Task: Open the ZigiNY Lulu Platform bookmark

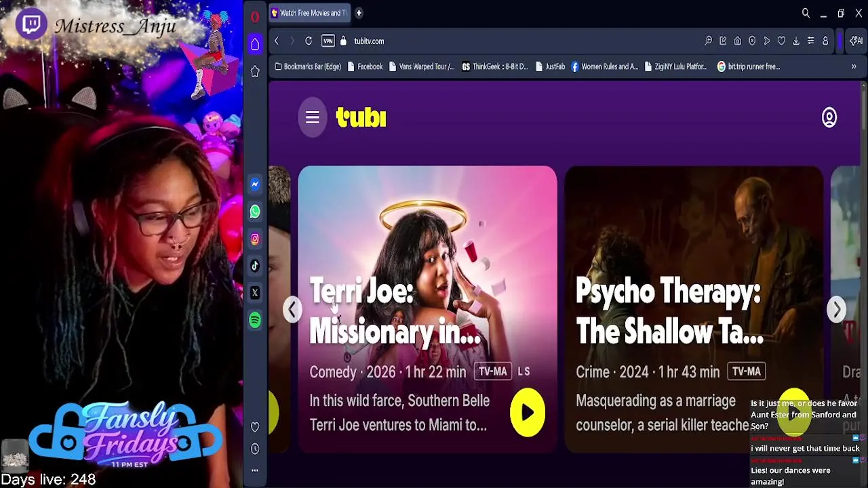Action: tap(676, 66)
